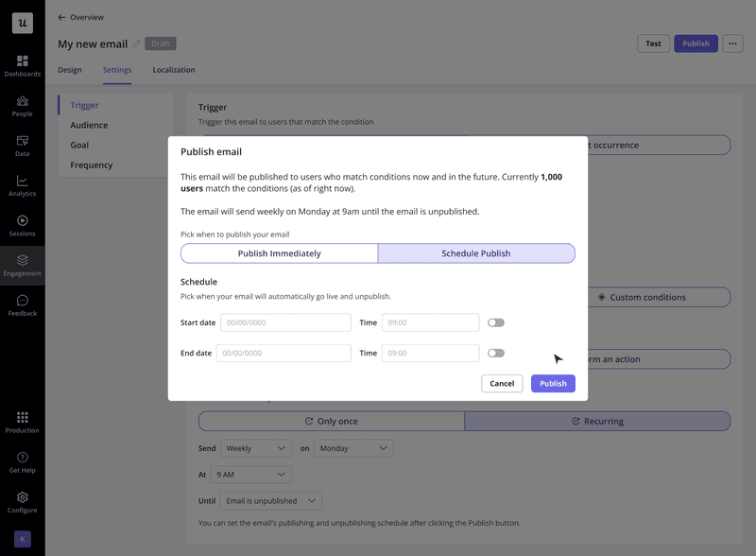Click the Engagement sidebar icon
This screenshot has width=756, height=556.
tap(22, 265)
